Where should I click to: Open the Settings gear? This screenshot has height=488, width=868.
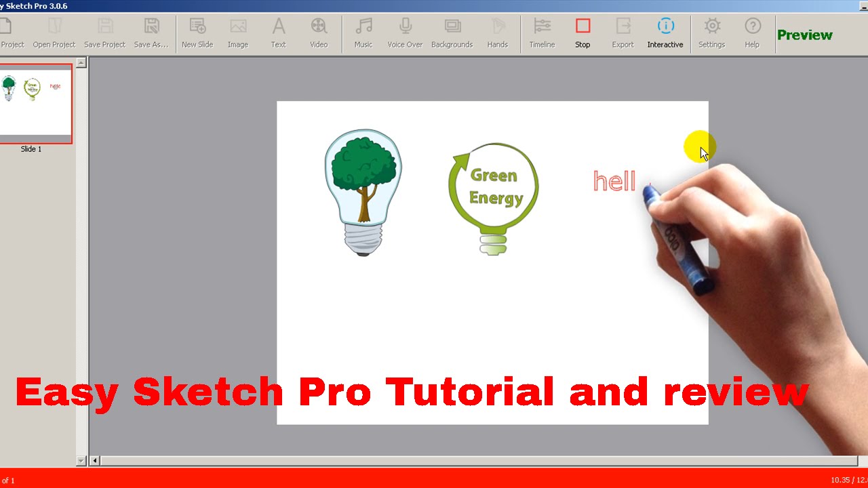pos(712,33)
